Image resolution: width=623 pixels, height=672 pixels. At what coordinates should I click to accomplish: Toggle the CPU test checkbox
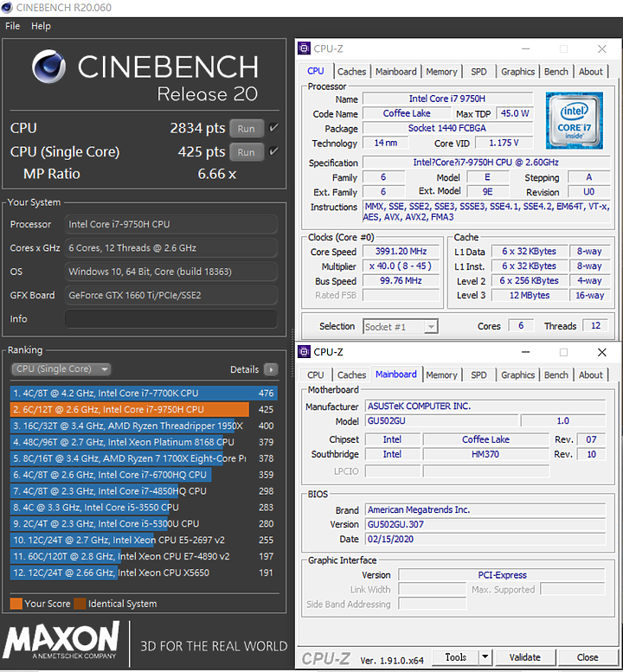[273, 128]
